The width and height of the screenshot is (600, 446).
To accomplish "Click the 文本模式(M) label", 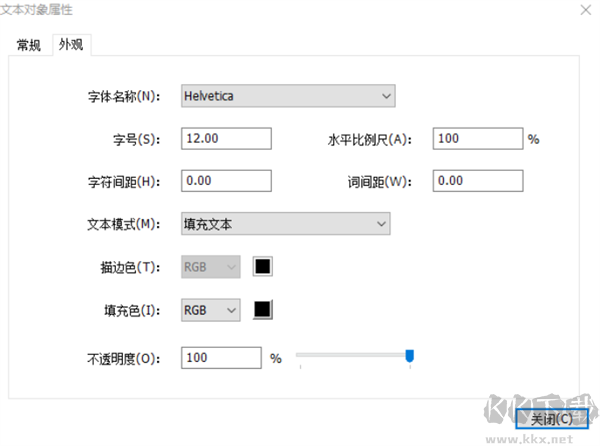I will (x=123, y=225).
